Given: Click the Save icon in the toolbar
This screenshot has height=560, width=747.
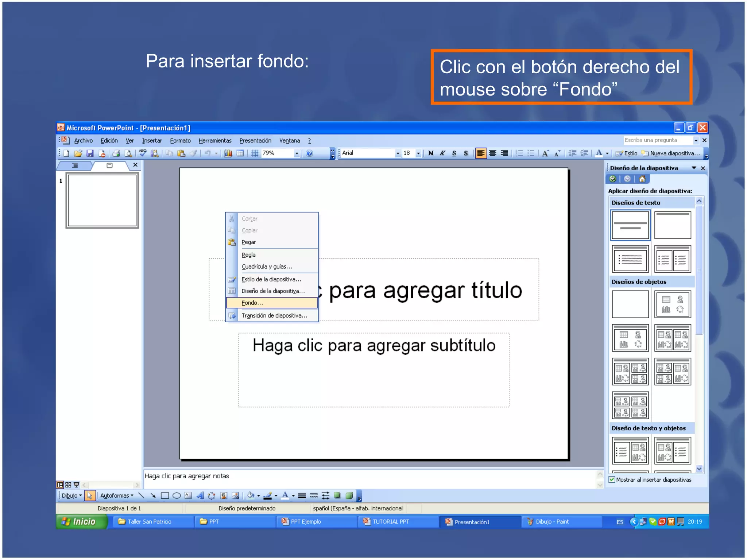Looking at the screenshot, I should tap(90, 153).
